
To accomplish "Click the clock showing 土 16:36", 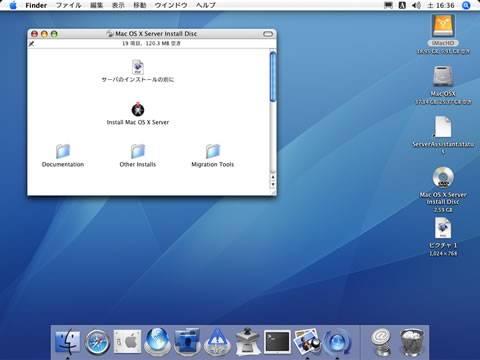I will 441,5.
